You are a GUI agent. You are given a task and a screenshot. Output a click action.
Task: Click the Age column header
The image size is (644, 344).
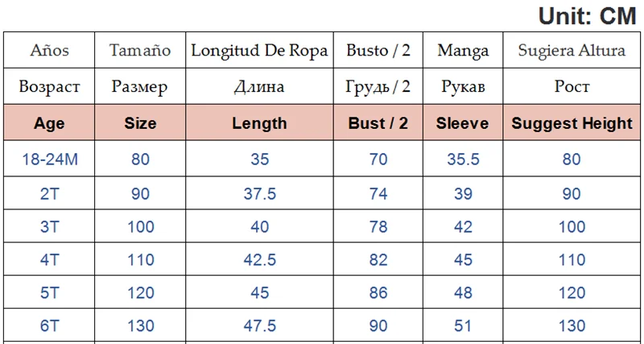click(49, 123)
